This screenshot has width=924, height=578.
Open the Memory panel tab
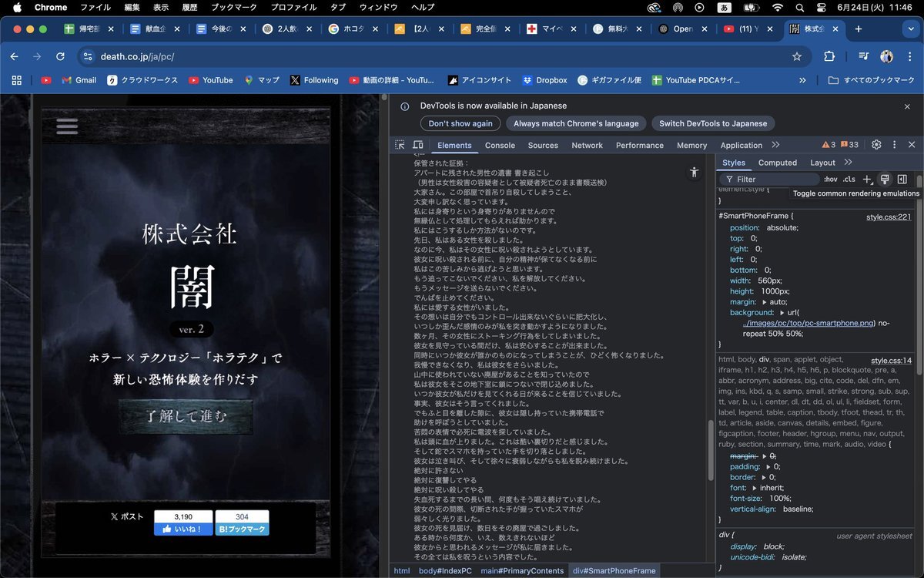(x=691, y=145)
